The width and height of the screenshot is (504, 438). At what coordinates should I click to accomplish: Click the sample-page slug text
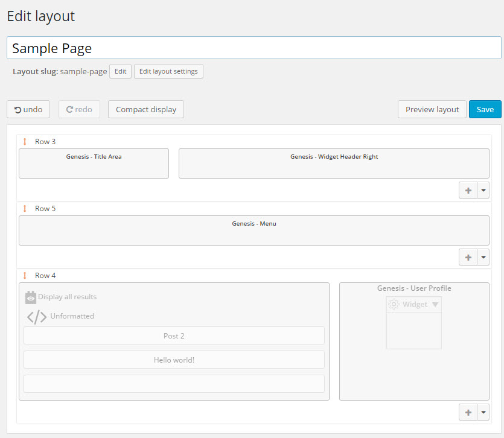click(x=83, y=71)
